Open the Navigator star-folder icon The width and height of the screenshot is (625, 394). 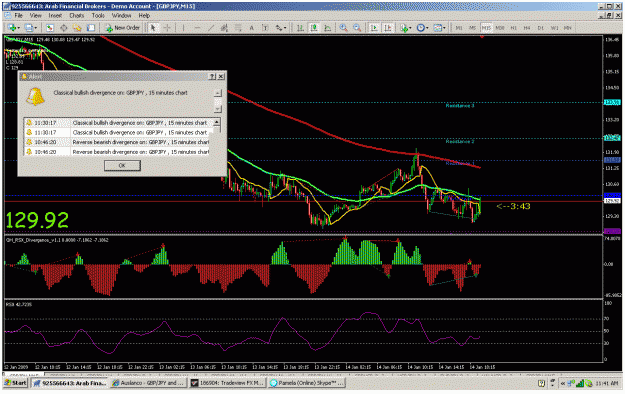tap(77, 28)
